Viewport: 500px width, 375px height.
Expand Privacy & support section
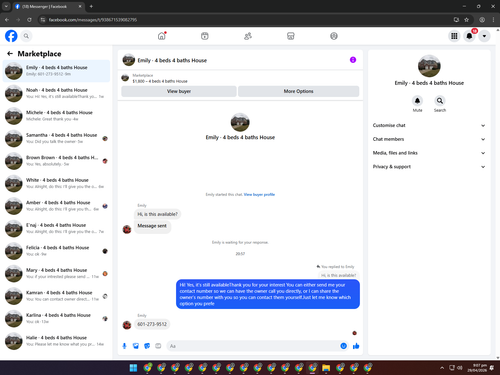point(429,167)
